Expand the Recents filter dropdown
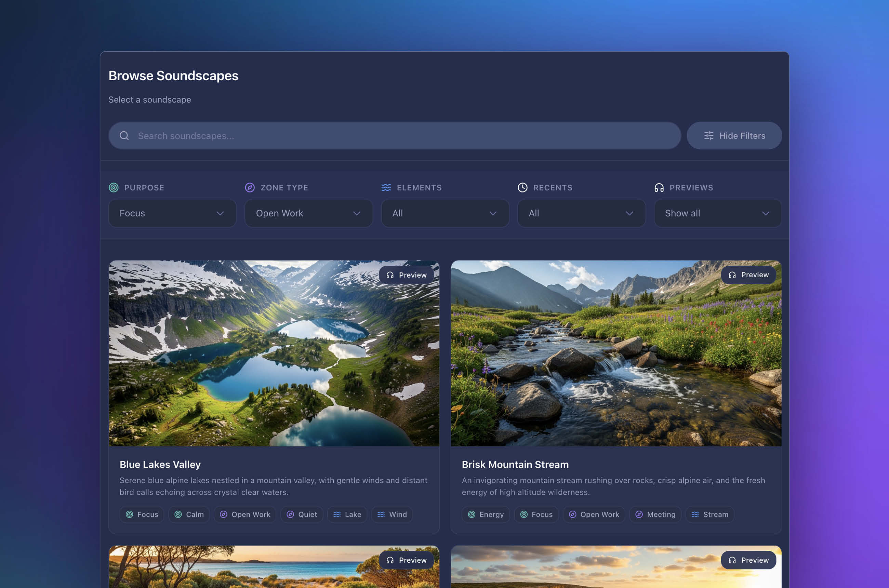This screenshot has width=889, height=588. tap(581, 213)
